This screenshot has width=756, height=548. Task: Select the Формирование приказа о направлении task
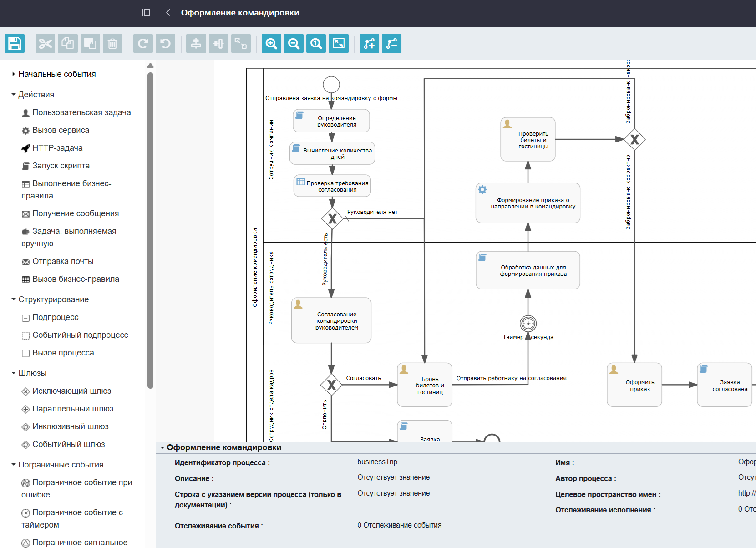[528, 203]
